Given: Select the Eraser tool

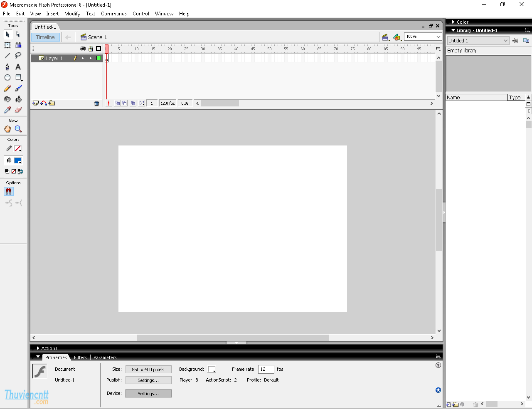Looking at the screenshot, I should click(x=18, y=110).
